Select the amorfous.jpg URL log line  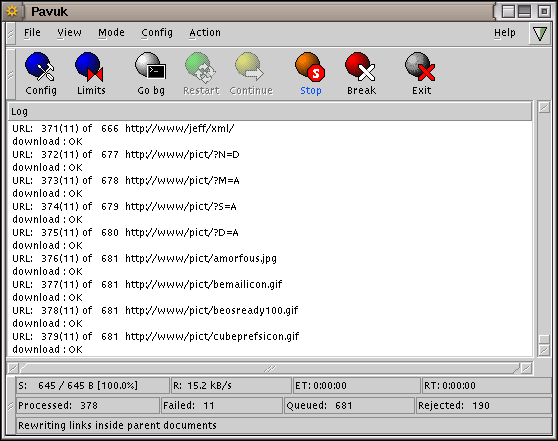[144, 258]
